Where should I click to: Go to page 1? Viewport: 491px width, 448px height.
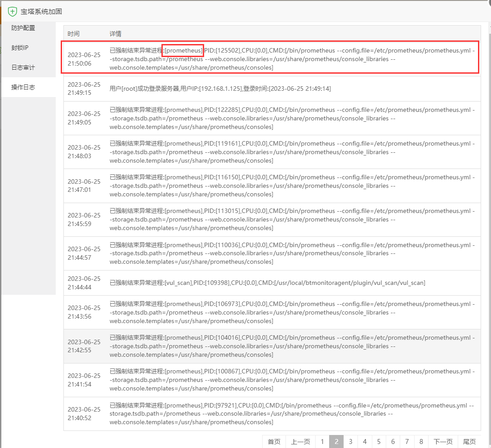click(x=322, y=442)
